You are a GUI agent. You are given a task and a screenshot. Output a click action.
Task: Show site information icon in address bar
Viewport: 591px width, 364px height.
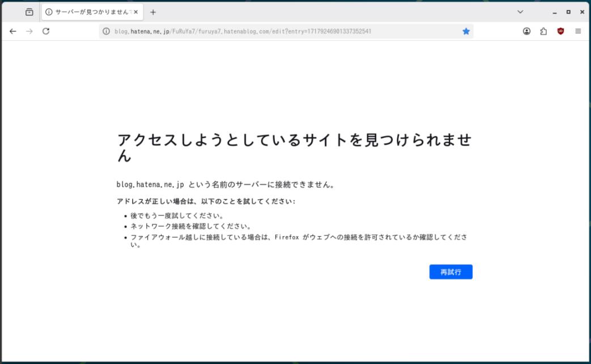[x=107, y=31]
